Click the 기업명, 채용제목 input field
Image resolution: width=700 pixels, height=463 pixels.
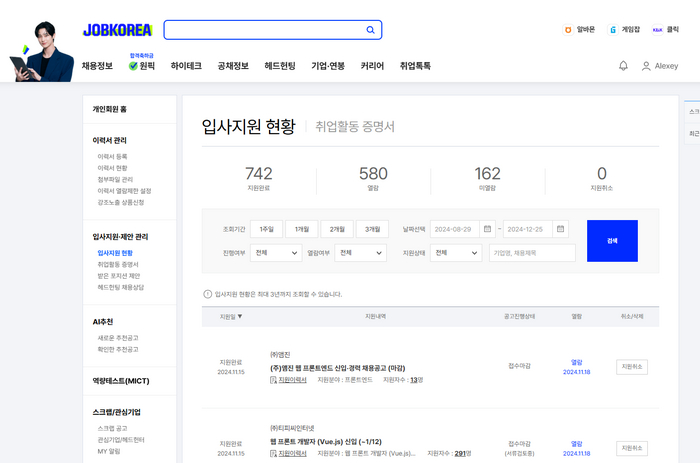pyautogui.click(x=532, y=253)
